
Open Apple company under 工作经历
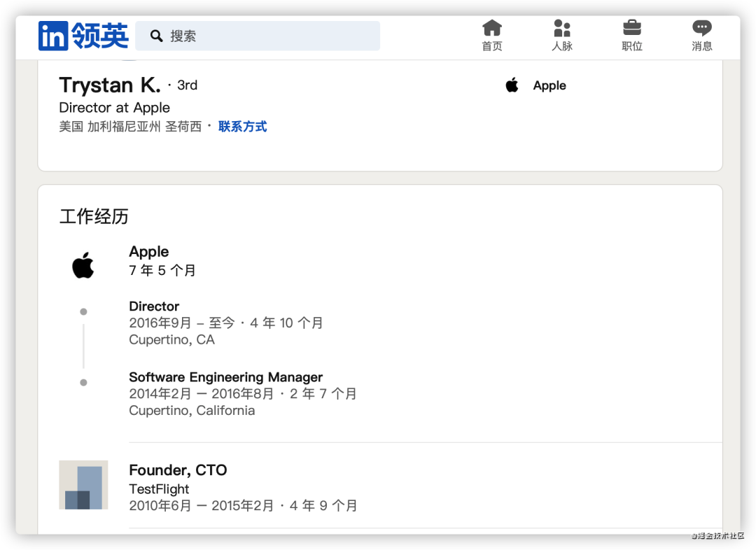pos(149,252)
